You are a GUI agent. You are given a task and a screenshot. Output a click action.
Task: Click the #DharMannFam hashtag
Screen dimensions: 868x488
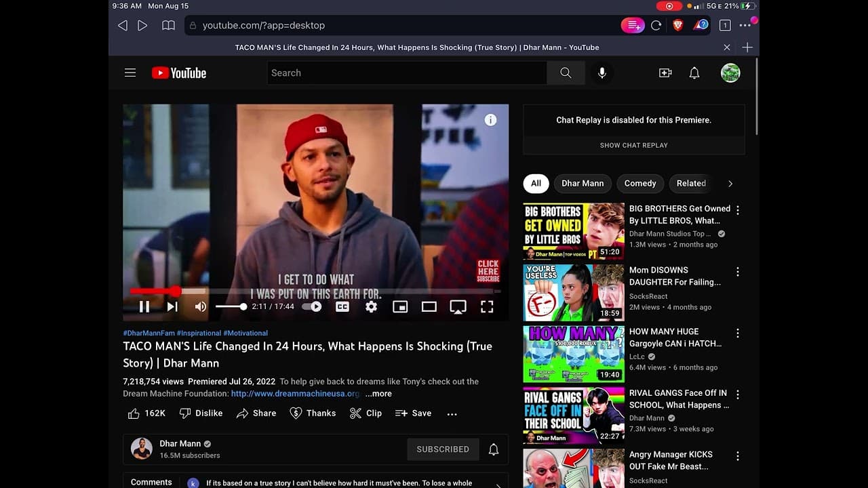click(x=149, y=333)
